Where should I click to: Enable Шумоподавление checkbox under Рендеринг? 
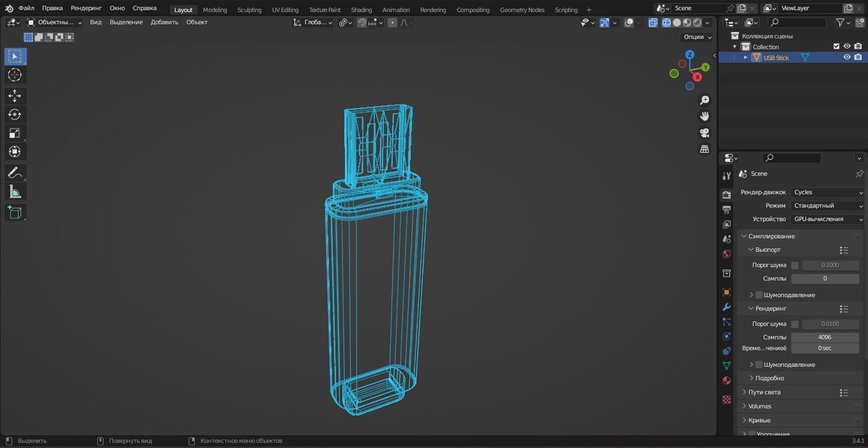pyautogui.click(x=759, y=365)
